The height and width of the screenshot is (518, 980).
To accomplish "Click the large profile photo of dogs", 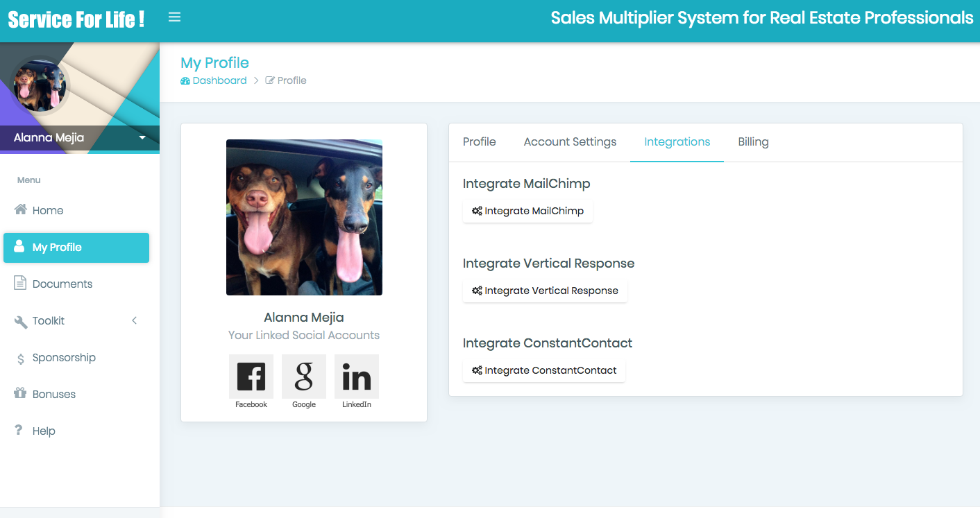I will point(304,217).
